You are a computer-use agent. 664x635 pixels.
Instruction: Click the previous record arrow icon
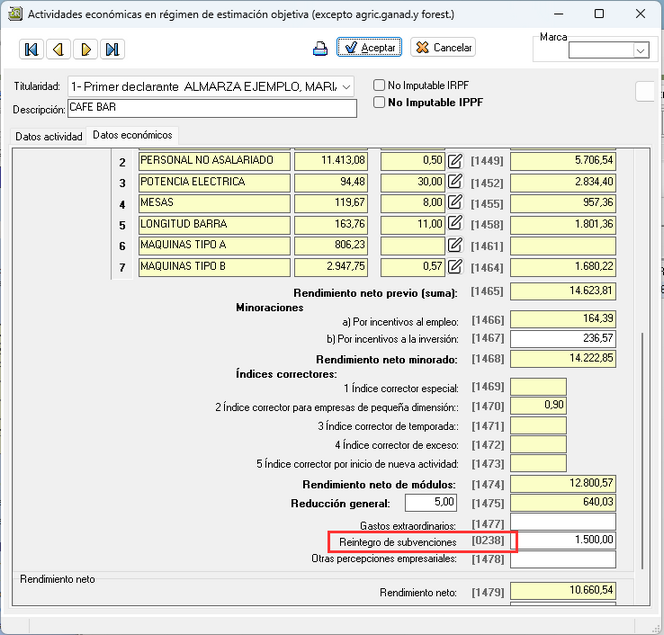(59, 49)
